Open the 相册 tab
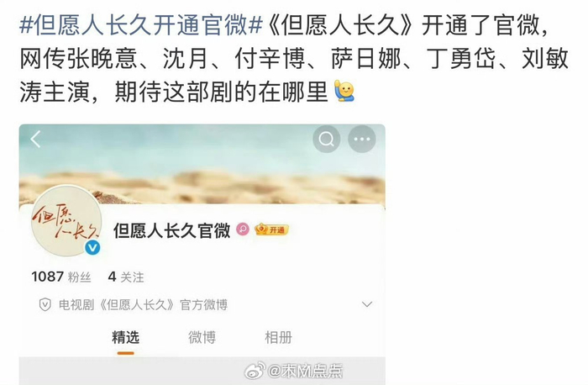This screenshot has width=588, height=385. coord(278,337)
